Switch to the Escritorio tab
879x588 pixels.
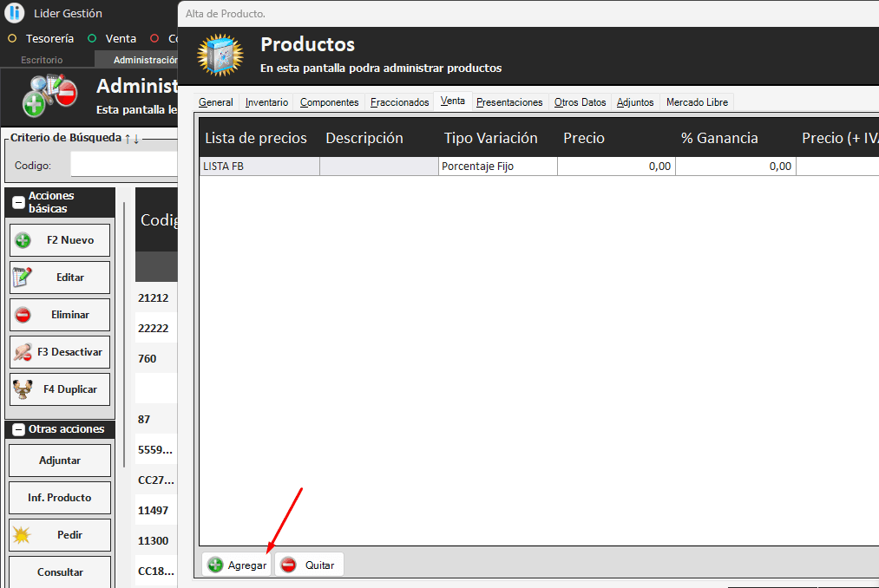(x=42, y=60)
